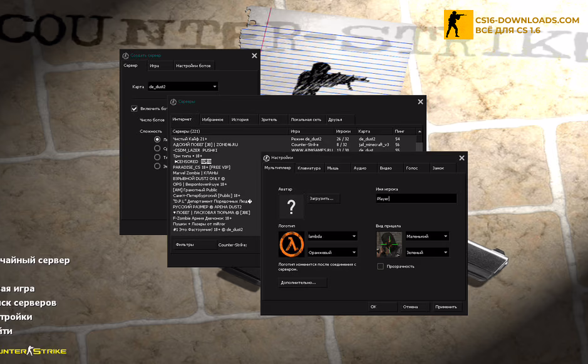Viewport: 588px width, 364px height.
Task: Switch to the Клавиатура settings tab
Action: click(309, 168)
